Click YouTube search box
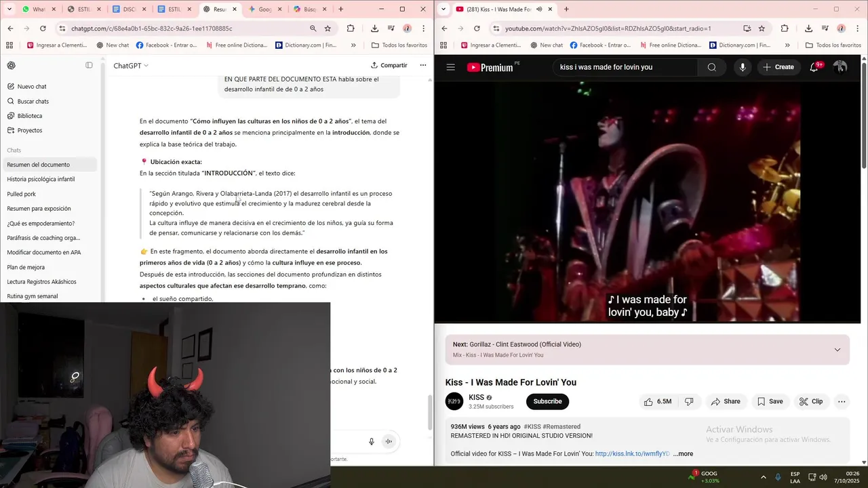 pos(624,67)
